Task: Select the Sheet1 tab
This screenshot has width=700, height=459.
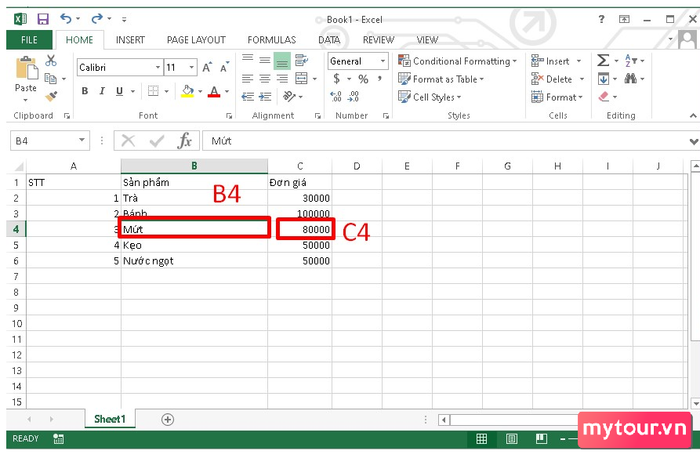Action: [x=110, y=419]
